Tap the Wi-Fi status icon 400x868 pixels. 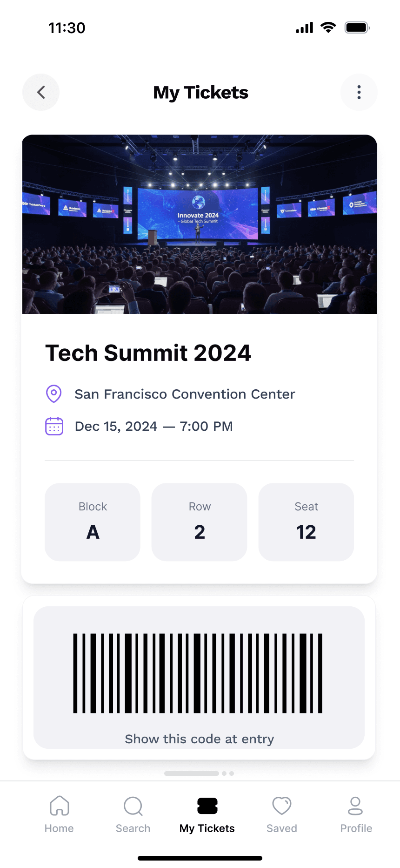pos(328,27)
